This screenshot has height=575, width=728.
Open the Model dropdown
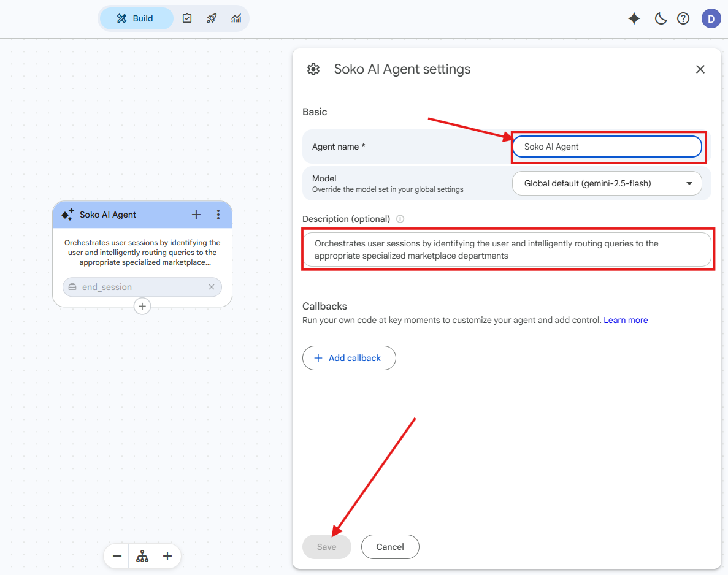coord(607,183)
